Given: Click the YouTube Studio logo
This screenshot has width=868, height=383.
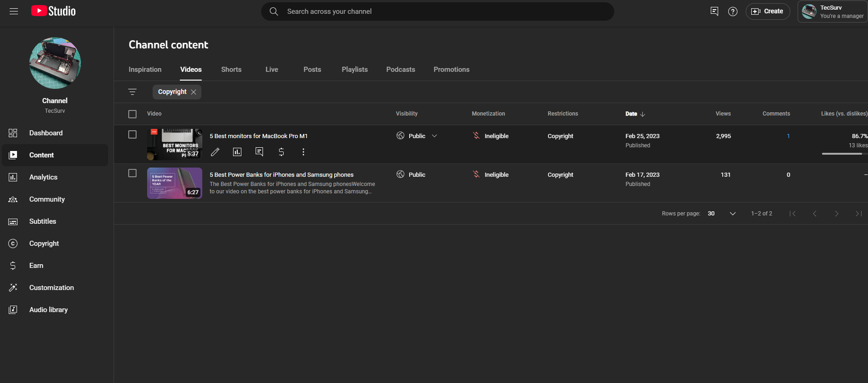Looking at the screenshot, I should click(53, 11).
